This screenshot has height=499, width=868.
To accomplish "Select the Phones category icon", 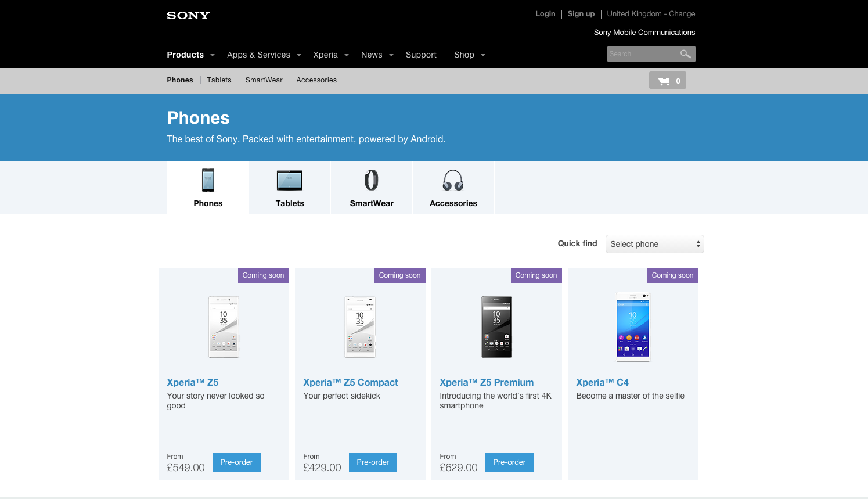I will click(208, 181).
